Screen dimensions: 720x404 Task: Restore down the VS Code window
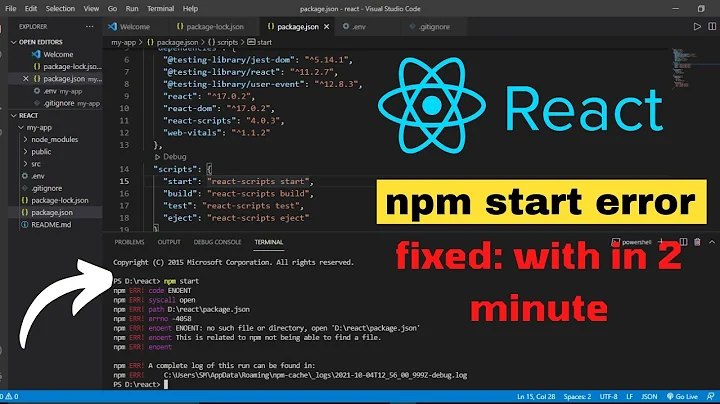click(x=701, y=8)
